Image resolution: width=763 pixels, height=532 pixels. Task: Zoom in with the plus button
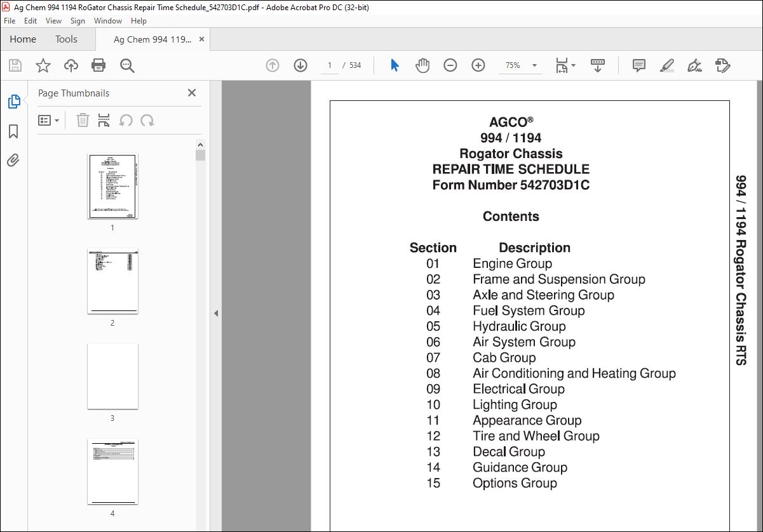[478, 65]
